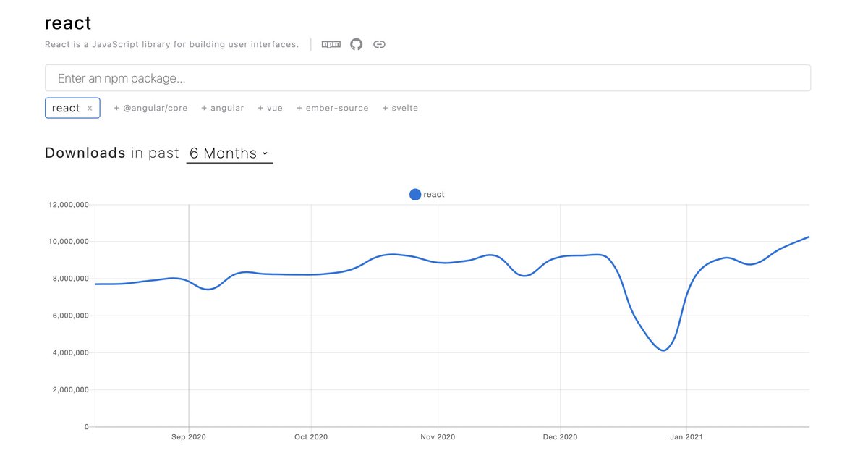Click the Nov 2020 axis label
868x469 pixels.
(438, 437)
